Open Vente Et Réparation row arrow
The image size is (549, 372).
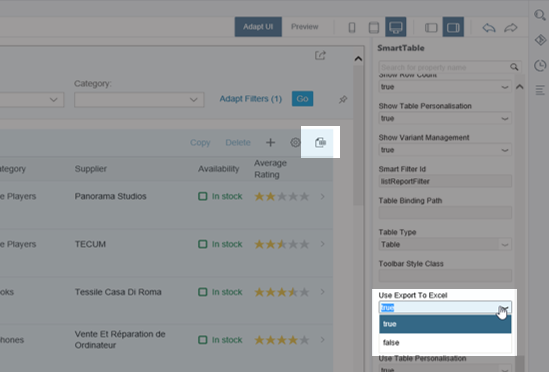[x=322, y=339]
